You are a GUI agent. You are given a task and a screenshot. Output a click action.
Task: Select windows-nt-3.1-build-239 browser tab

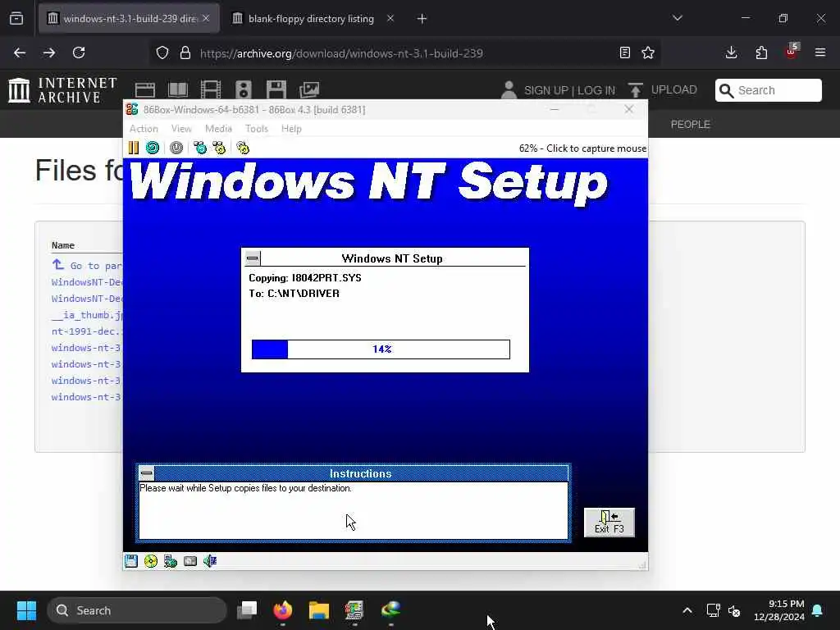click(130, 19)
